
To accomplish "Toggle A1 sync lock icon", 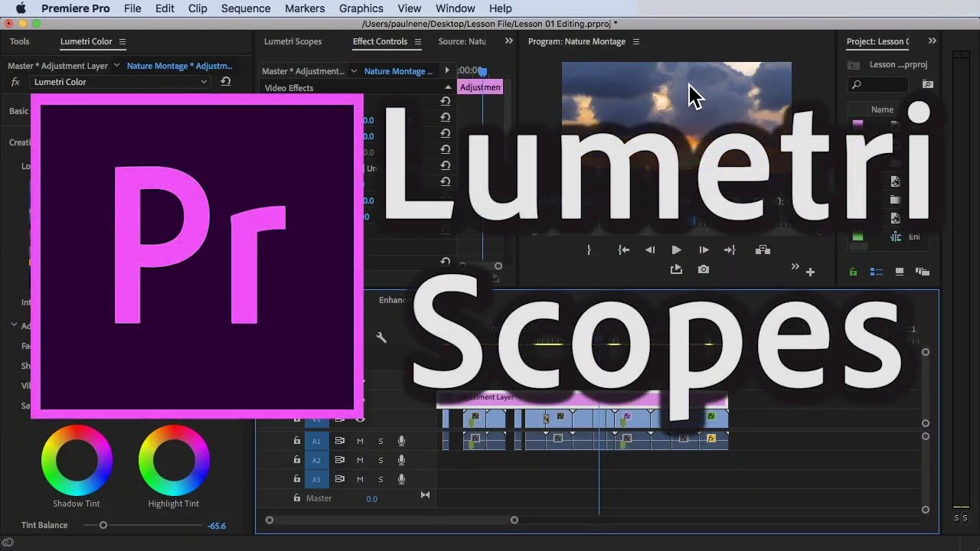I will coord(339,441).
